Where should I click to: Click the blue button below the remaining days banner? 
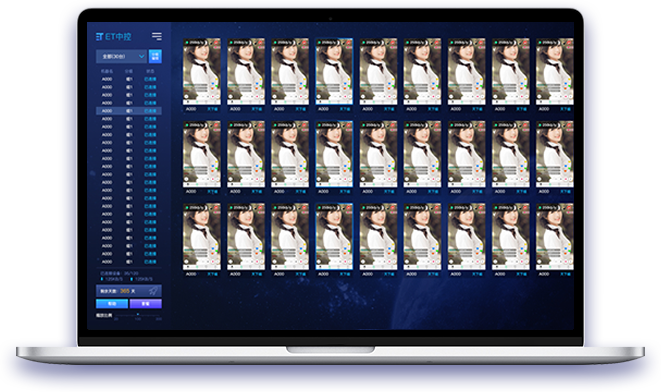112,303
